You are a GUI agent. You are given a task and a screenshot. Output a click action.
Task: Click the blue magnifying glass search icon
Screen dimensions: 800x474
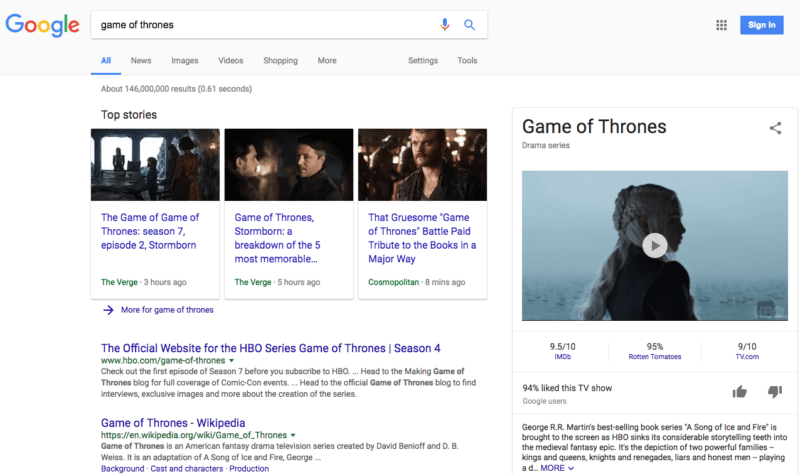click(469, 25)
